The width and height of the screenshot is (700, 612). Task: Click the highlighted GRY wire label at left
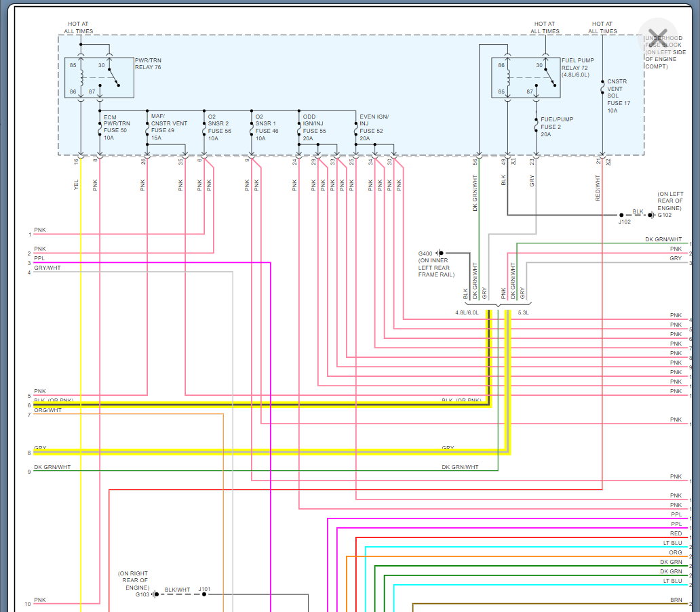[x=40, y=448]
